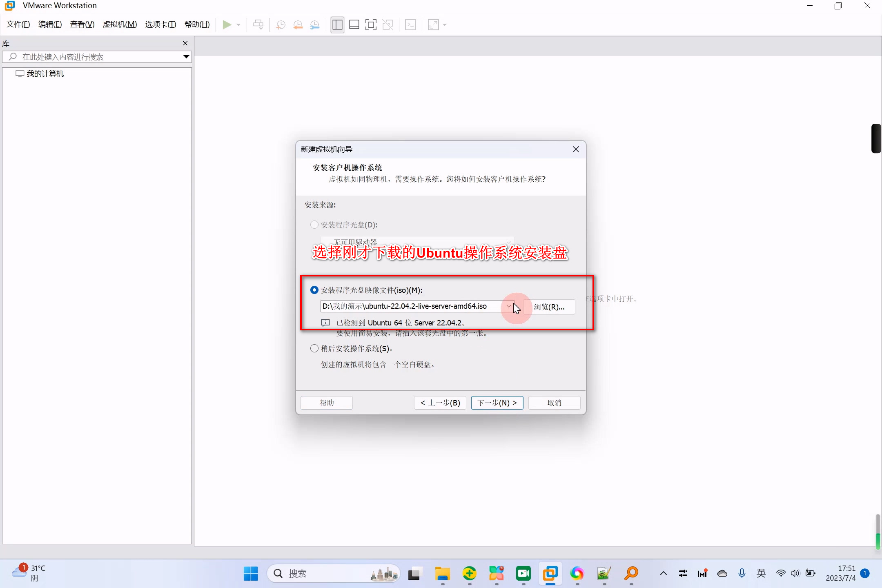The image size is (882, 588).
Task: Select 安装程序光盘映像文件(iso) radio button
Action: [x=314, y=290]
